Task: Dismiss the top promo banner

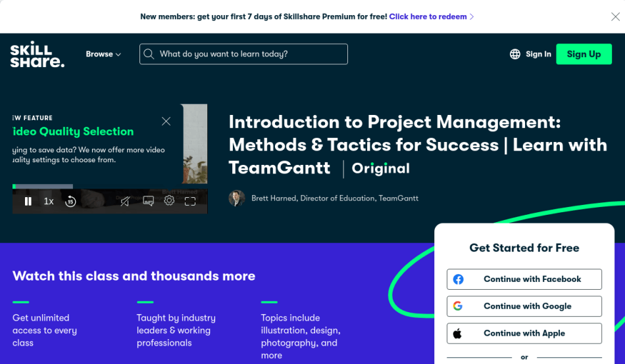Action: tap(615, 16)
